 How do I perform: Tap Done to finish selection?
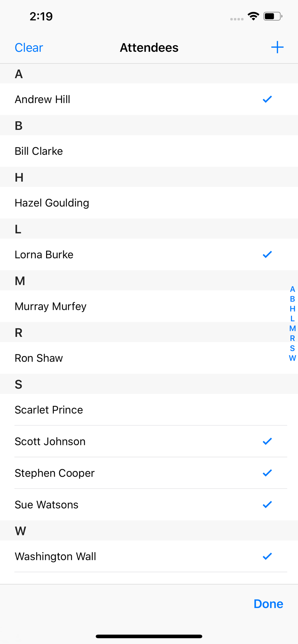click(268, 604)
